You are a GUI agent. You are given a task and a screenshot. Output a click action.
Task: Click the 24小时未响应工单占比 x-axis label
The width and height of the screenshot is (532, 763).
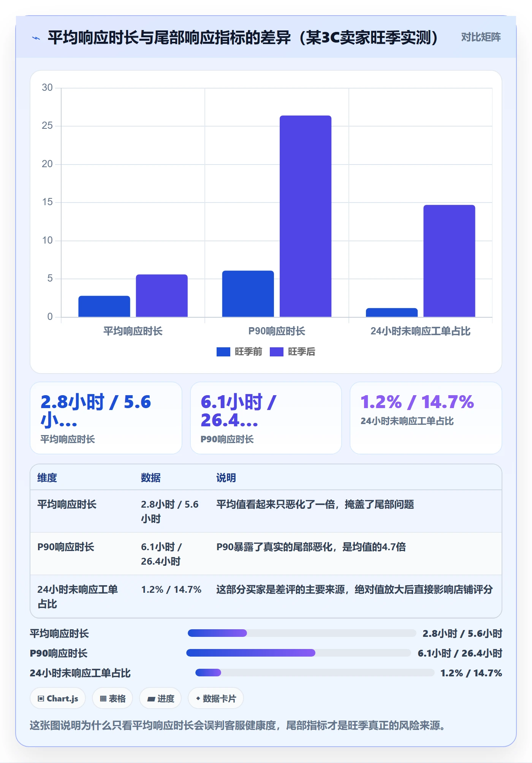point(421,331)
